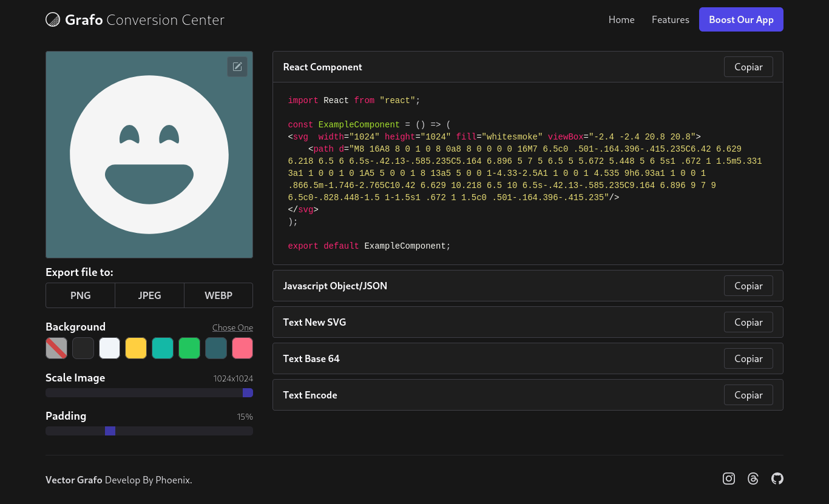Image resolution: width=829 pixels, height=504 pixels.
Task: Copy the React Component code
Action: 748,67
